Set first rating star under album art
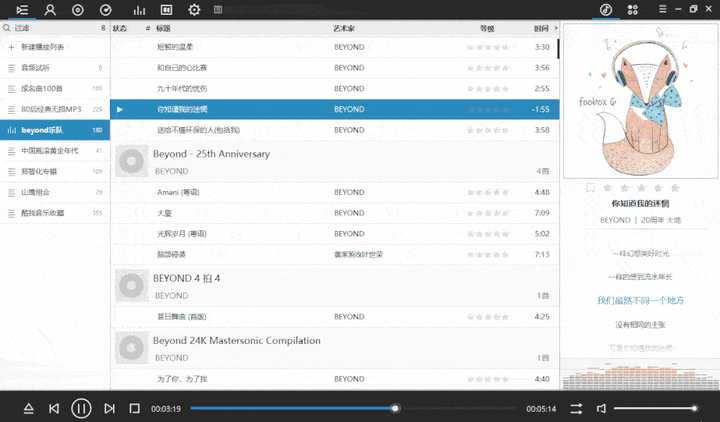This screenshot has height=422, width=720. tap(608, 187)
